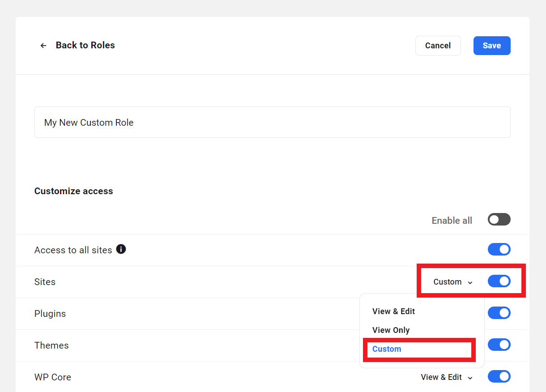
Task: Click the Access to all sites label
Action: tap(73, 250)
